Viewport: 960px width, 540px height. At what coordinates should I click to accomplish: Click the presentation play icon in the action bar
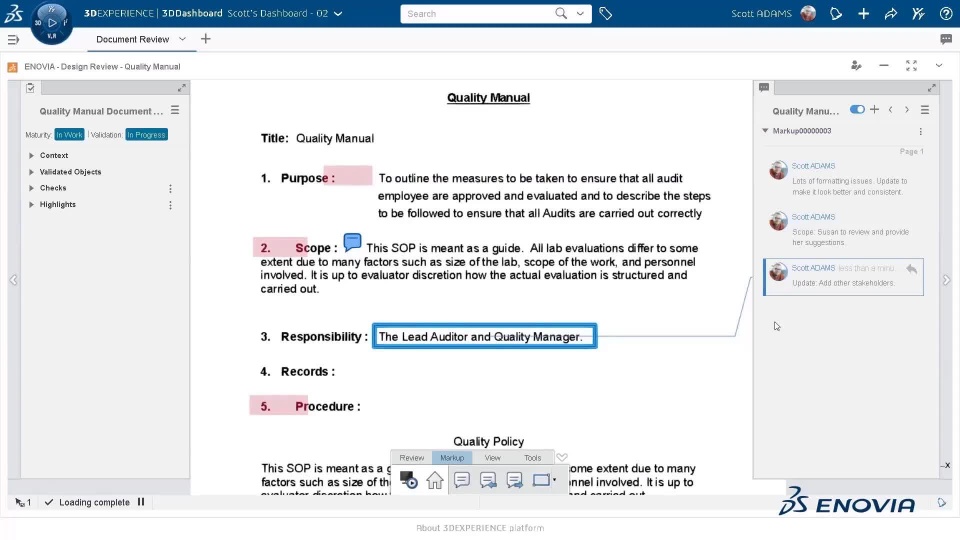(408, 479)
